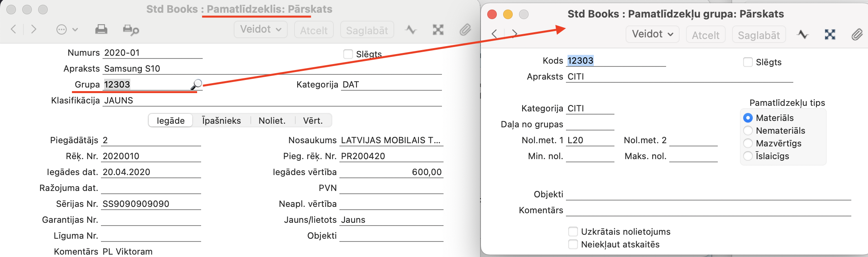
Task: Open the ellipsis actions menu dropdown
Action: click(x=67, y=30)
